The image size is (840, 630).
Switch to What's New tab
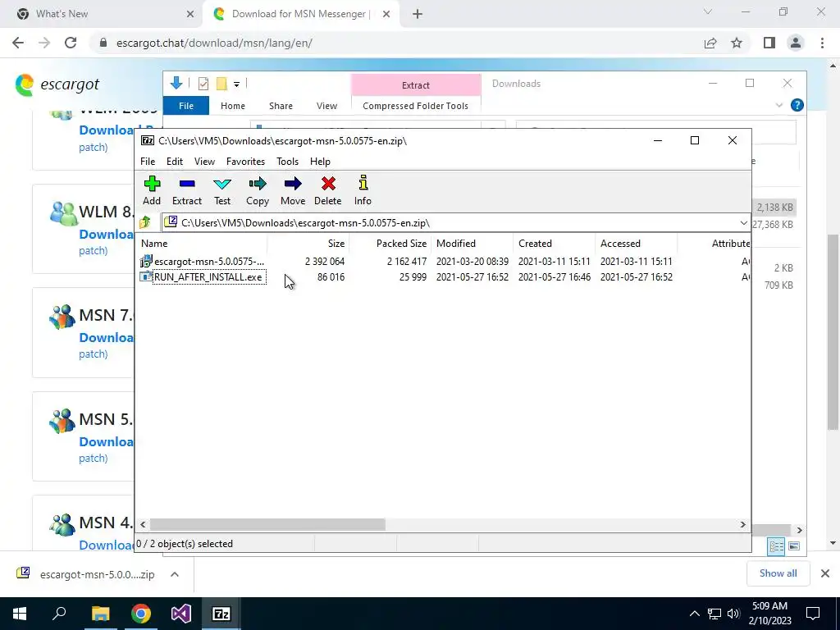click(102, 14)
